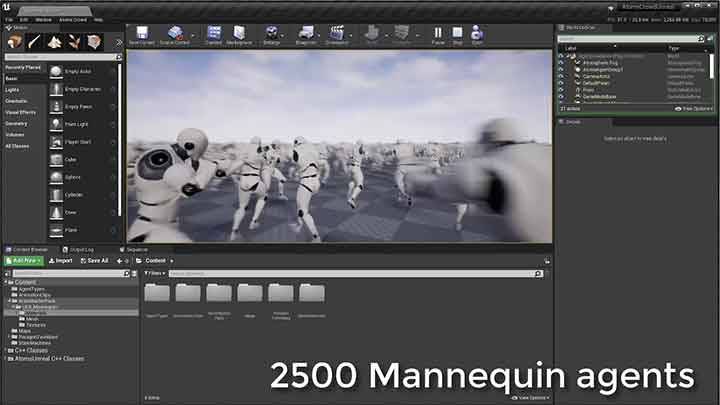Click the Settings toolbar icon
This screenshot has height=405, width=720.
click(271, 33)
